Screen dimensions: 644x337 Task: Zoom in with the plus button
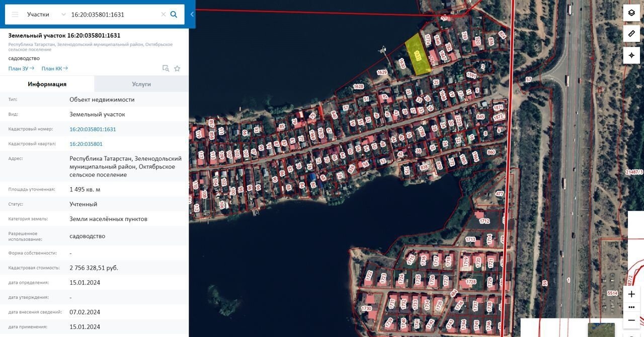pos(631,294)
